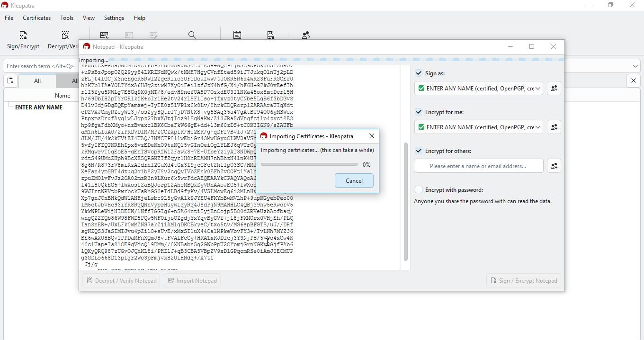
Task: Click the Decrypt / Verify Notepad button
Action: pos(122,280)
